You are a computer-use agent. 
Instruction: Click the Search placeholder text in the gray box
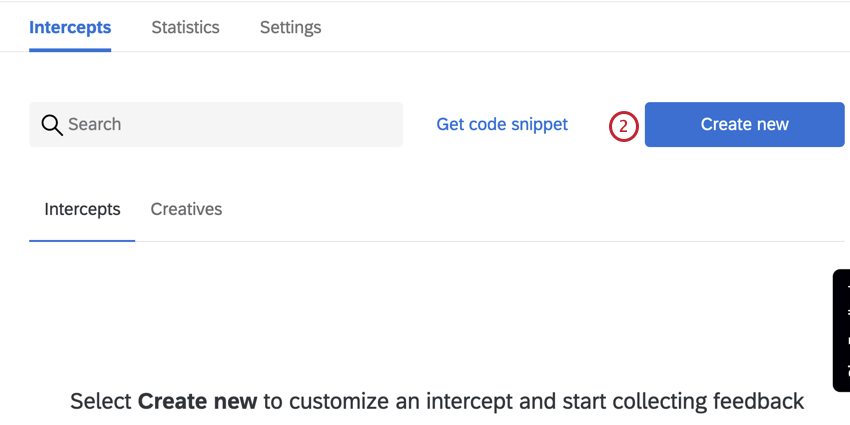point(94,124)
